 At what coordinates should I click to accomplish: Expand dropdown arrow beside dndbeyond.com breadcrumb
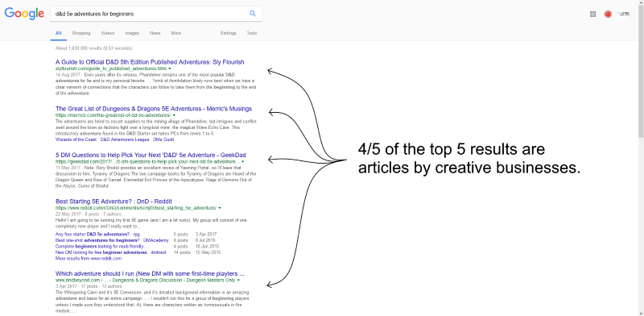coord(238,281)
